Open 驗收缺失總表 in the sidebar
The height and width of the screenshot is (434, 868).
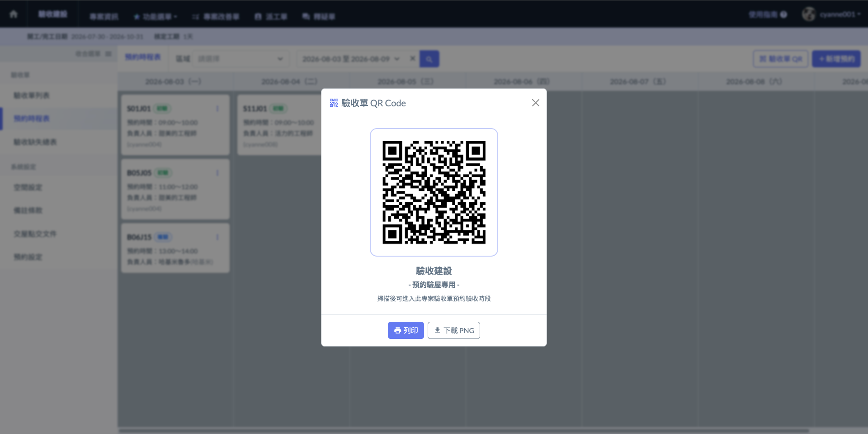[59, 142]
